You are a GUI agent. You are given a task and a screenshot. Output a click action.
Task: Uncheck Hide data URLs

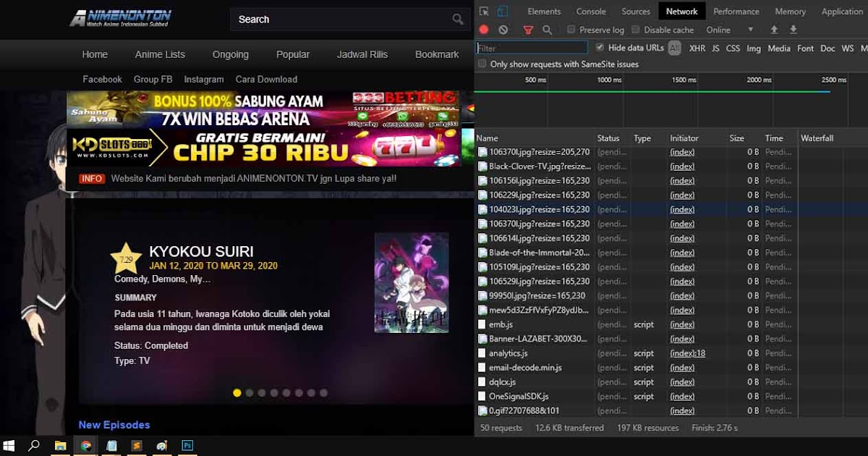600,48
